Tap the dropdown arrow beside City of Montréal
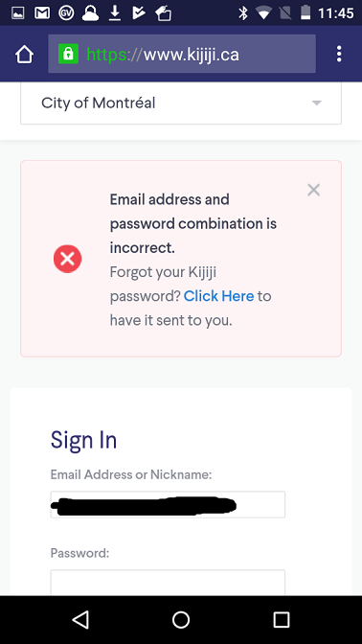Image resolution: width=362 pixels, height=644 pixels. pyautogui.click(x=316, y=103)
